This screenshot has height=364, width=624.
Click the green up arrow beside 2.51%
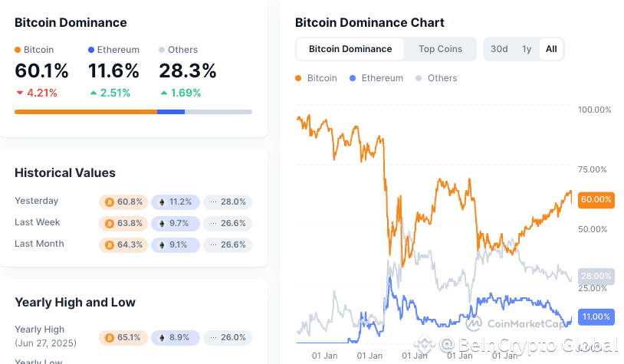tap(93, 93)
